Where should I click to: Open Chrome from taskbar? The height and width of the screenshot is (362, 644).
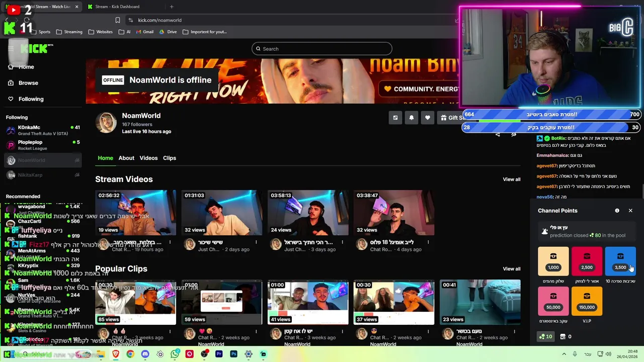(x=130, y=354)
